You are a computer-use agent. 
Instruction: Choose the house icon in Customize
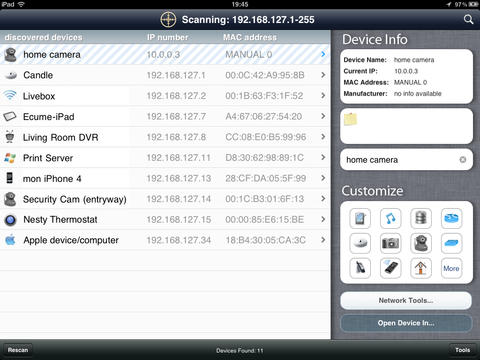point(421,268)
